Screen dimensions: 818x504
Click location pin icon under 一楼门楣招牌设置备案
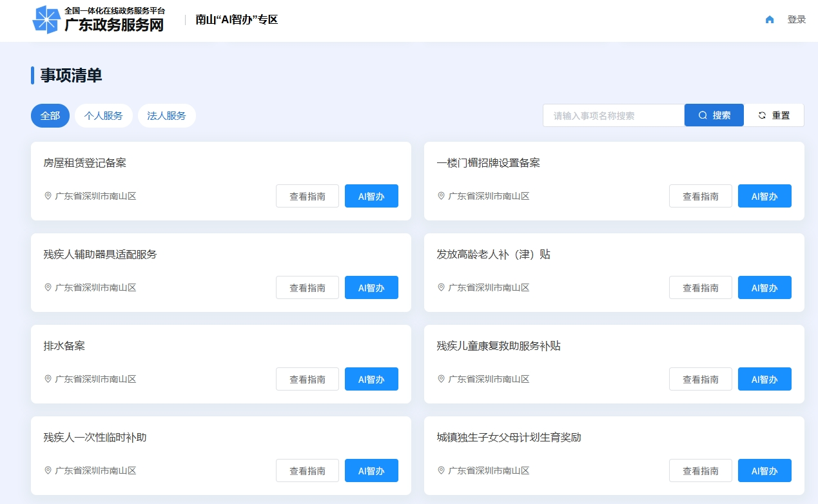[x=441, y=196]
